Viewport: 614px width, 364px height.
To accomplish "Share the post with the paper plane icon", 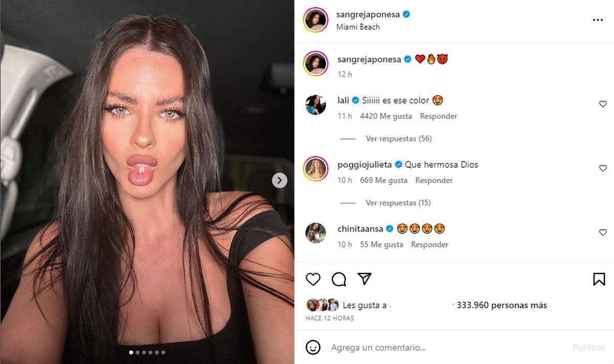I will coord(364,279).
